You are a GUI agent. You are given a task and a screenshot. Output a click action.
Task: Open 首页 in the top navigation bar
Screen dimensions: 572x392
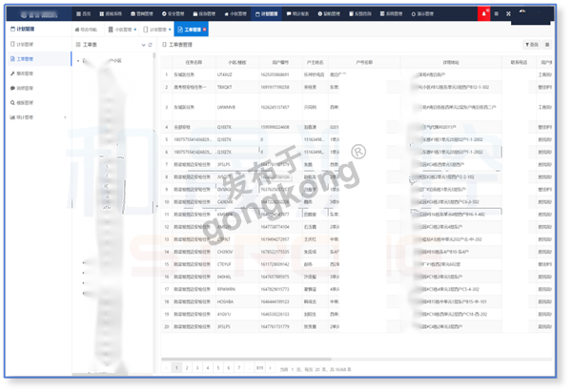click(x=85, y=14)
